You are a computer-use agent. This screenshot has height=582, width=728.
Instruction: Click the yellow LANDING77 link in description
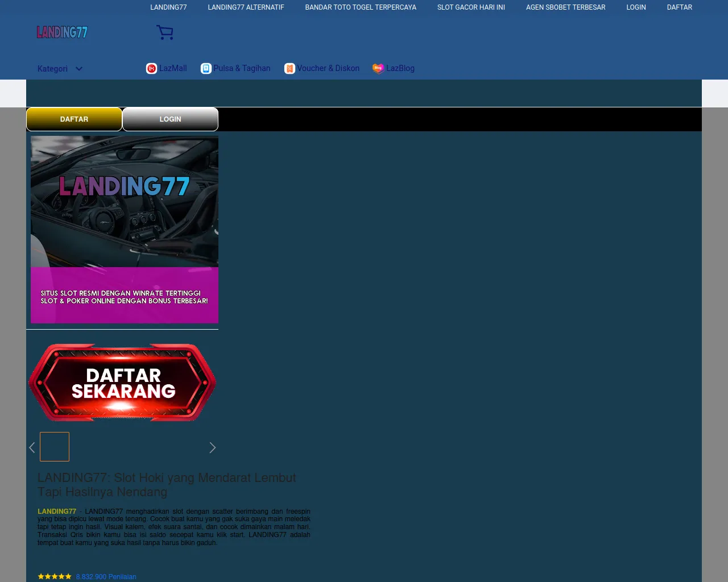(57, 512)
